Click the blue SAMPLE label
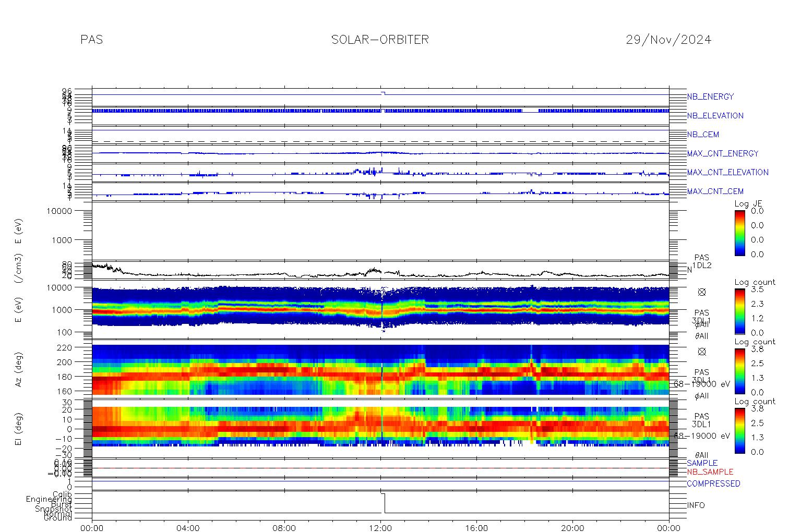 (x=702, y=463)
